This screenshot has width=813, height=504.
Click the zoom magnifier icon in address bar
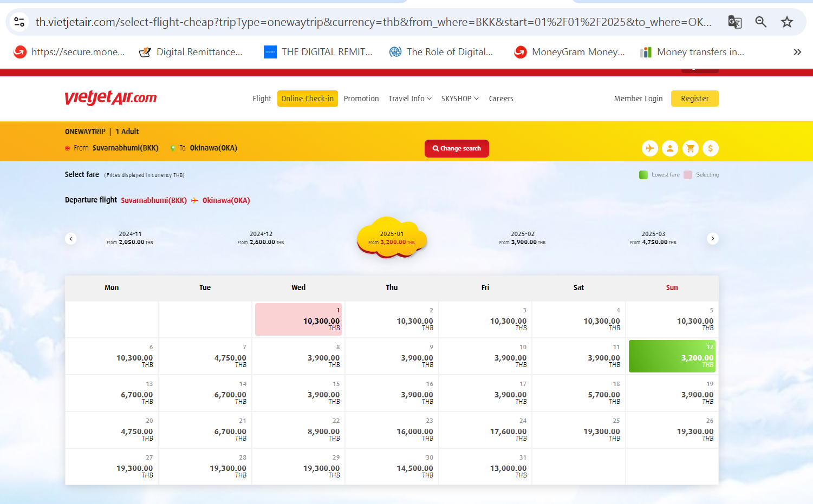761,22
